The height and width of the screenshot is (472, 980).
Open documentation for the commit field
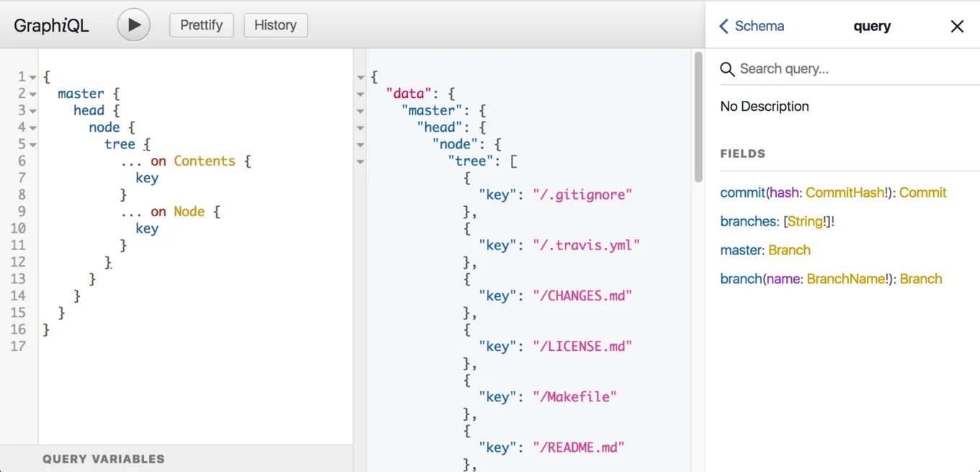click(742, 192)
